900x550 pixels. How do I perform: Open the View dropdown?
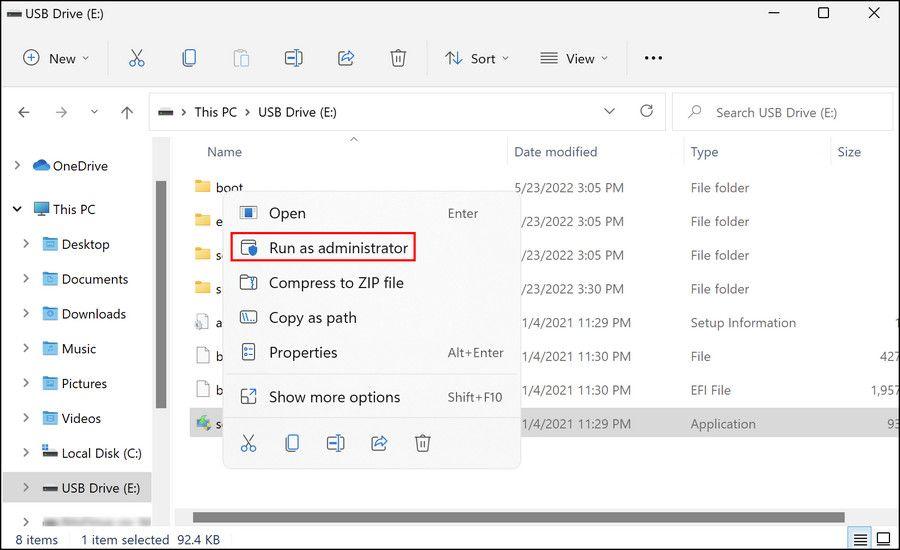point(573,58)
